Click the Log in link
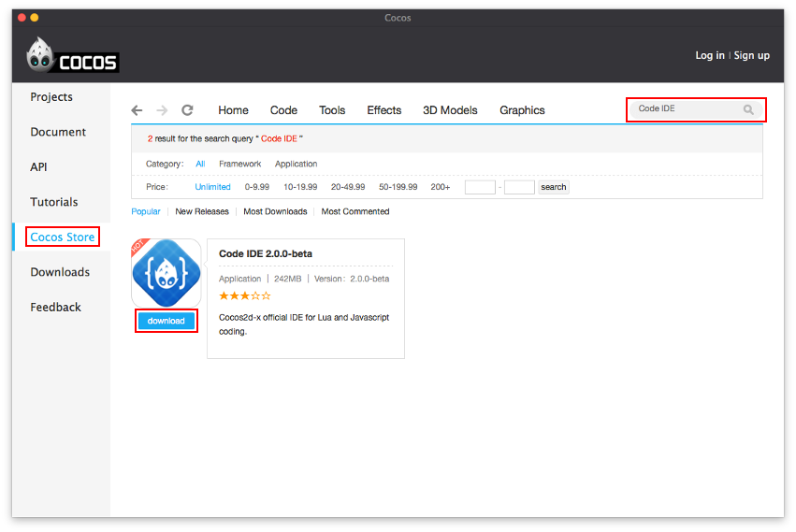Viewport: 796px width, 532px height. (x=710, y=55)
